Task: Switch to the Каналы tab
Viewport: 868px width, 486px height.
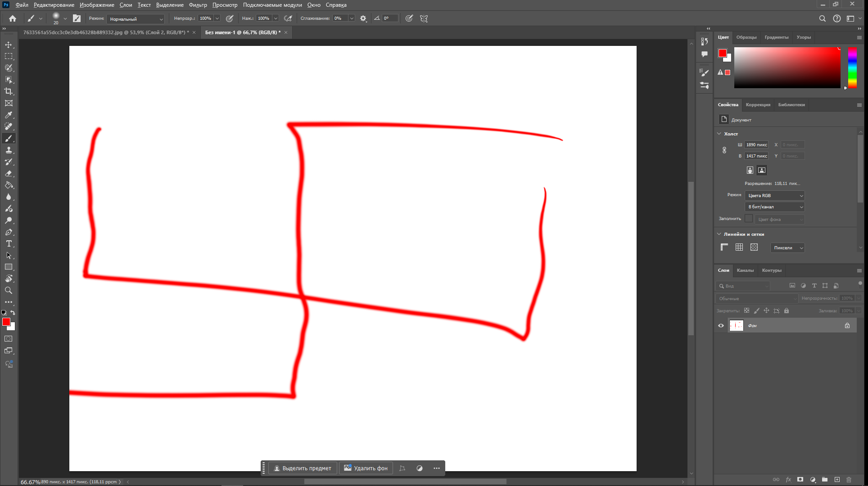Action: tap(745, 270)
